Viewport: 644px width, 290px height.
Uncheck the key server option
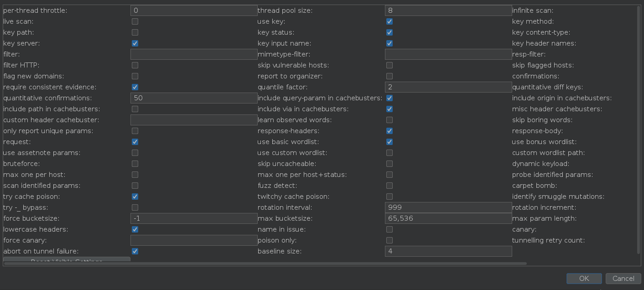(135, 43)
